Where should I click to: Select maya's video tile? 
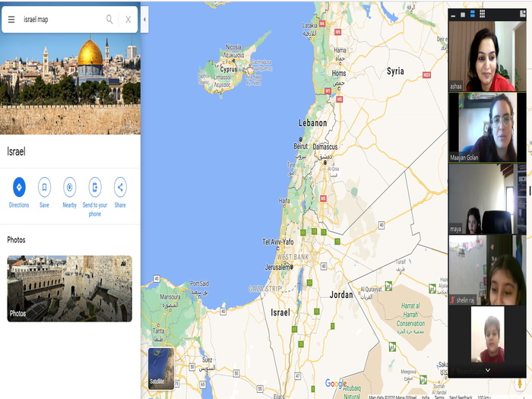(487, 199)
